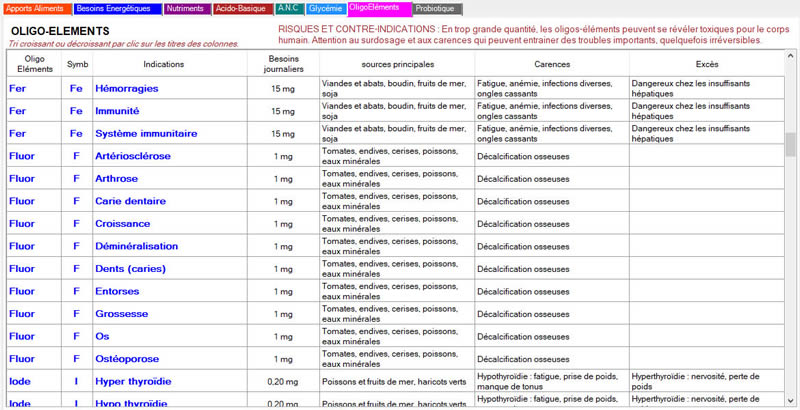The height and width of the screenshot is (410, 800).
Task: Select the OligoEléments tab
Action: click(x=380, y=8)
